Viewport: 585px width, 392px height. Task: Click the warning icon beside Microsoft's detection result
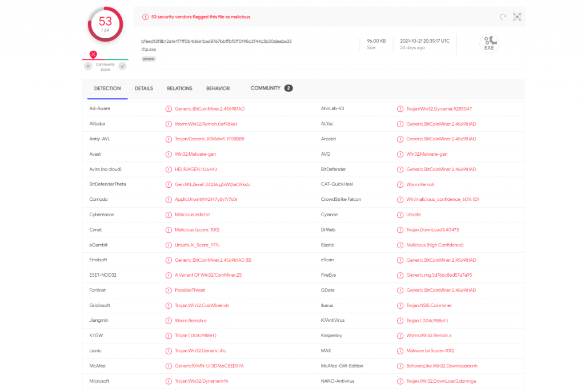169,381
